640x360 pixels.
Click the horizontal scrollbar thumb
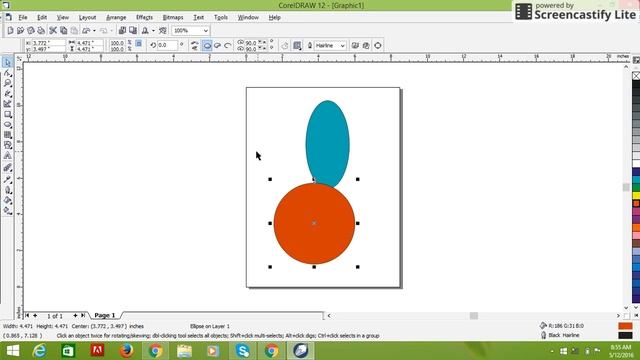[473, 316]
